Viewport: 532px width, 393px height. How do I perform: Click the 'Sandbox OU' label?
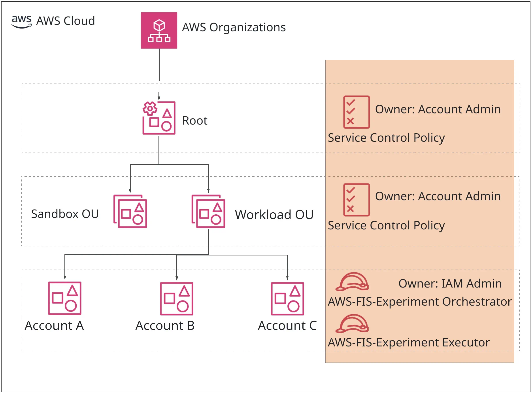point(65,214)
